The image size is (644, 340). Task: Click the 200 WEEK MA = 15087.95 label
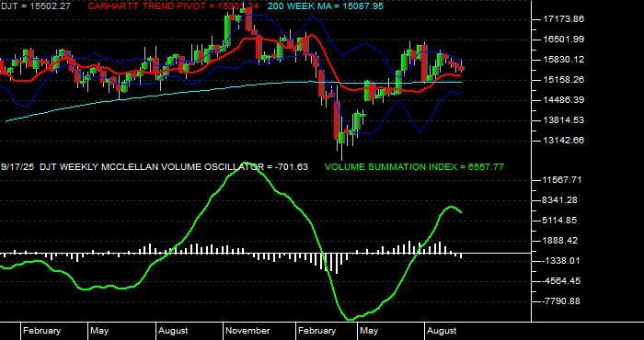click(x=326, y=6)
